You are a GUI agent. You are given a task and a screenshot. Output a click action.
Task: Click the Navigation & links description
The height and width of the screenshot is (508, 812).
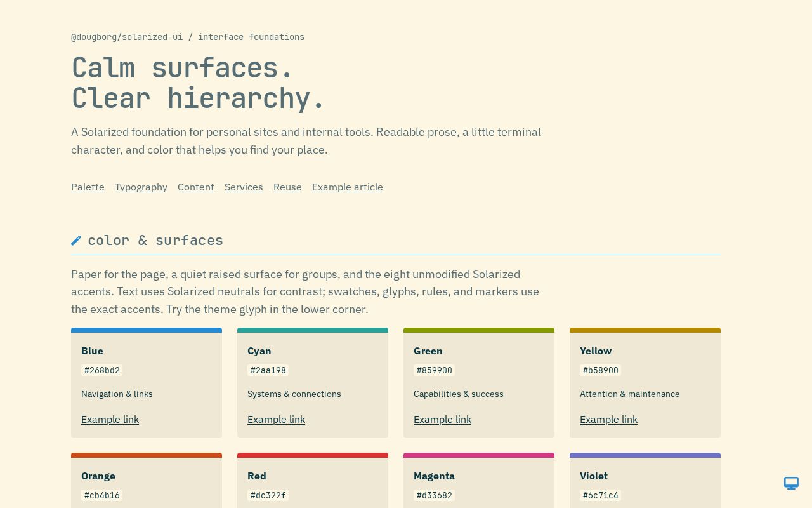[x=117, y=394]
